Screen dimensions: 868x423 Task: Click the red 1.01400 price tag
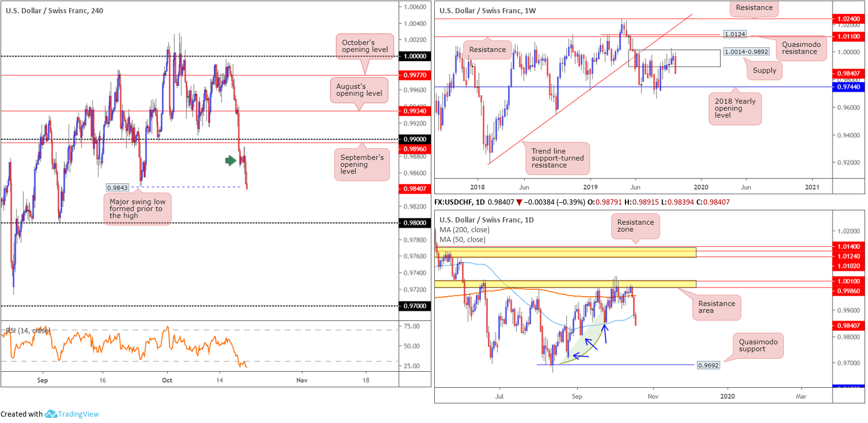pyautogui.click(x=849, y=246)
